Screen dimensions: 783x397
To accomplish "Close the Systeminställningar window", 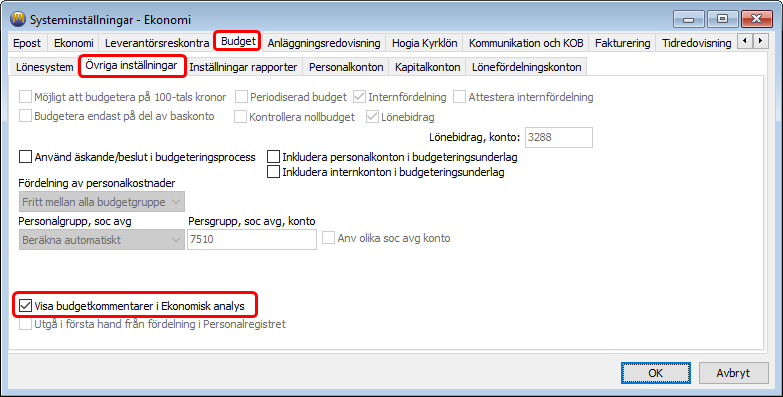I will click(x=757, y=20).
